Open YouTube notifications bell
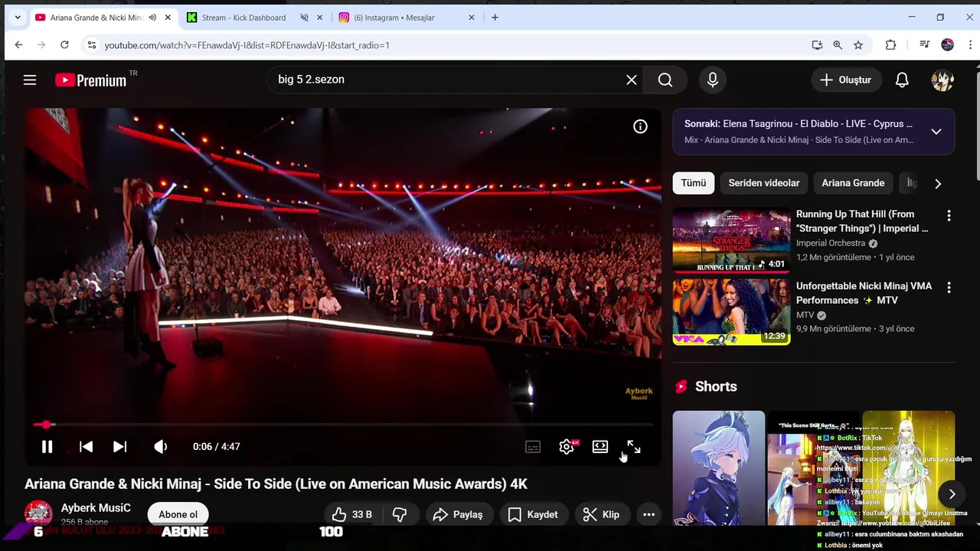The image size is (980, 551). pos(902,80)
